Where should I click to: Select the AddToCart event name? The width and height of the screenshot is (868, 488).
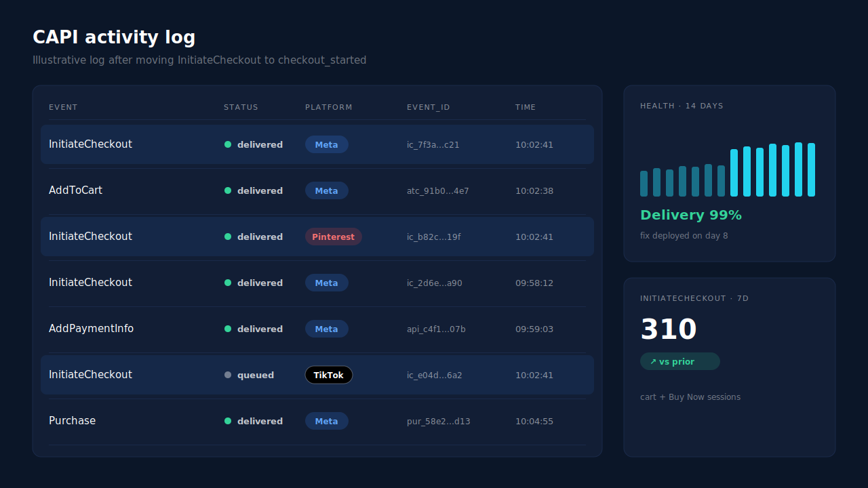(x=75, y=190)
